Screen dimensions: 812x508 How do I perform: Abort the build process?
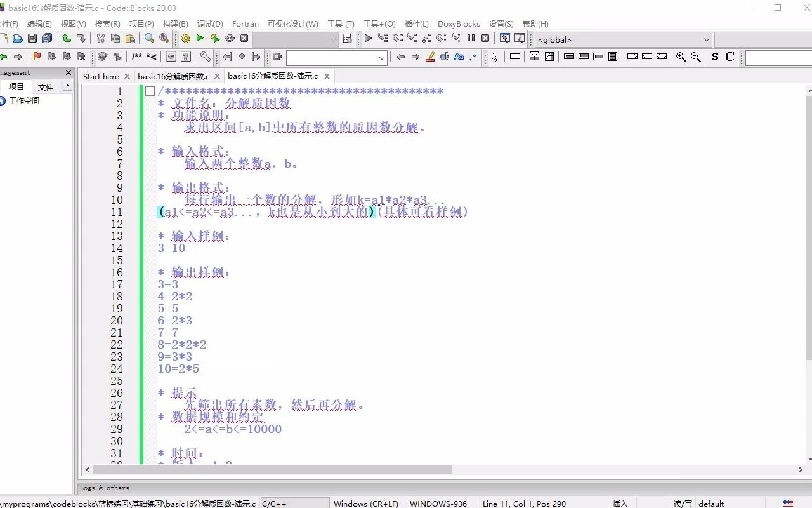pyautogui.click(x=244, y=38)
